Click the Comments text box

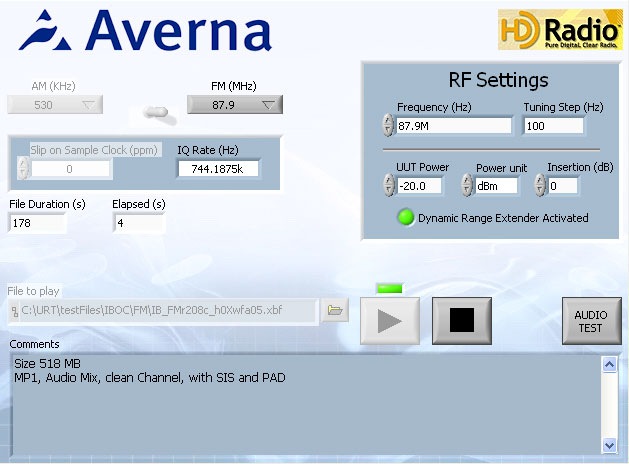[x=307, y=404]
